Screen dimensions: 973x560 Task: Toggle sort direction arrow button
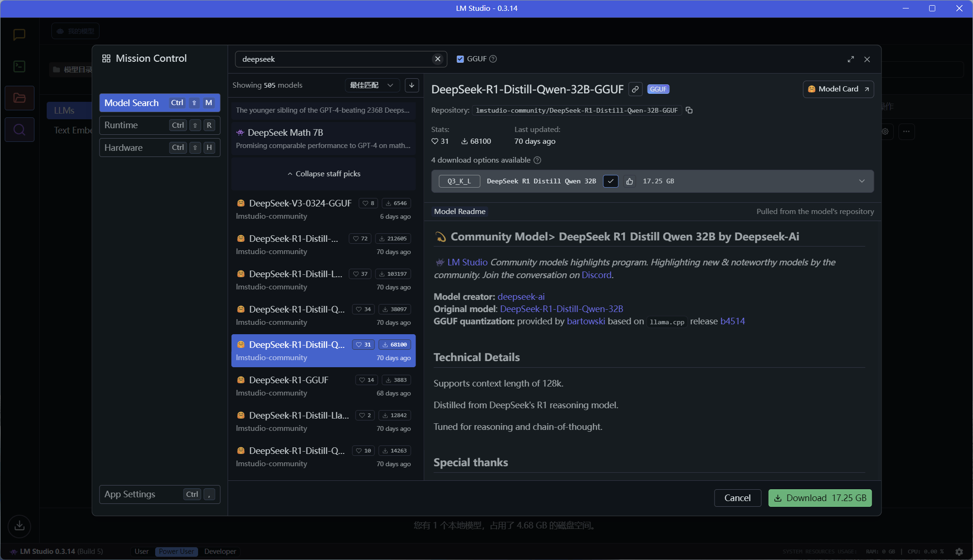click(412, 85)
